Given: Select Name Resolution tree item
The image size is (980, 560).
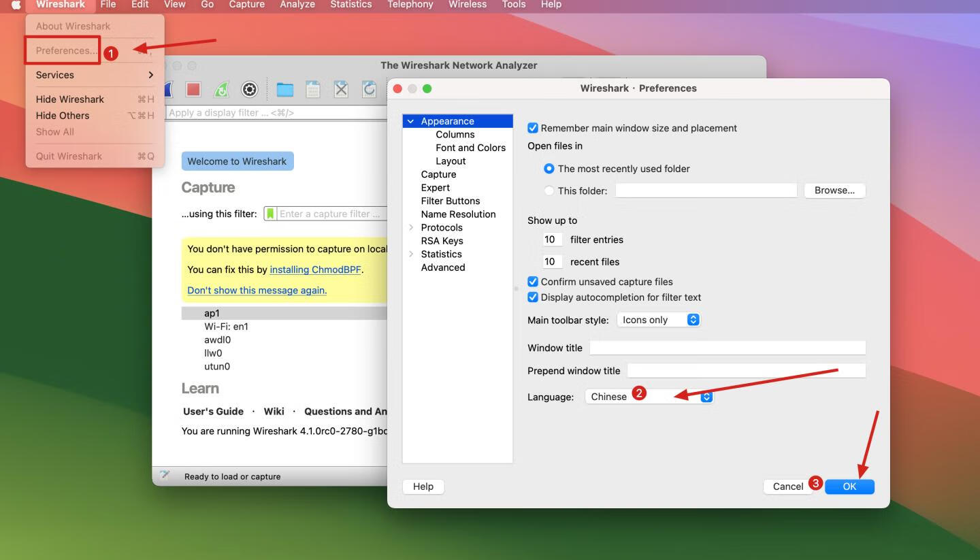Looking at the screenshot, I should pos(458,214).
